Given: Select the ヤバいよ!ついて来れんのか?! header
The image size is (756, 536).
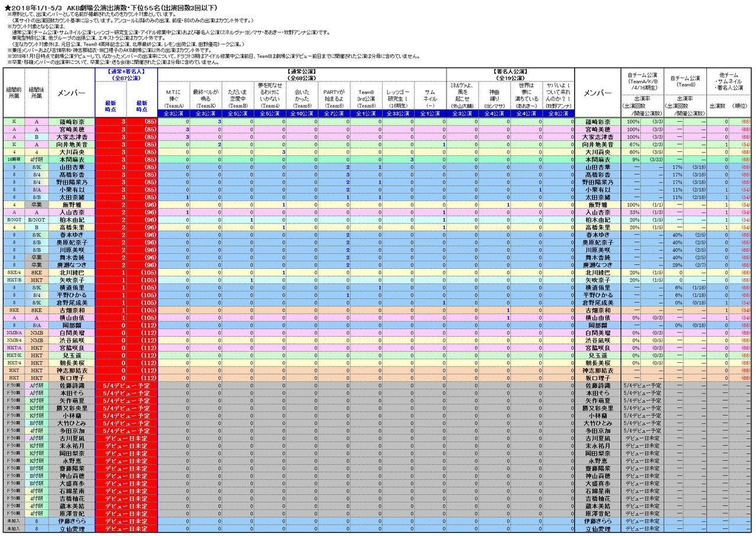Looking at the screenshot, I should pos(558,95).
